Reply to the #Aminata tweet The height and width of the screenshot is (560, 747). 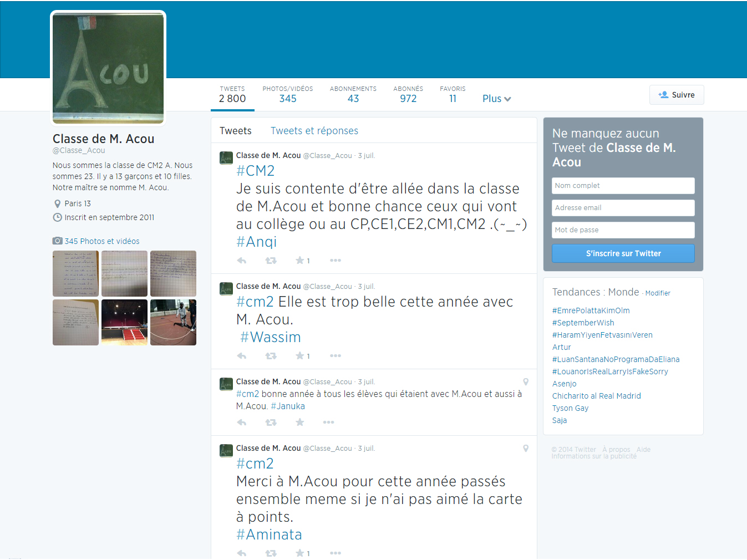click(x=242, y=553)
